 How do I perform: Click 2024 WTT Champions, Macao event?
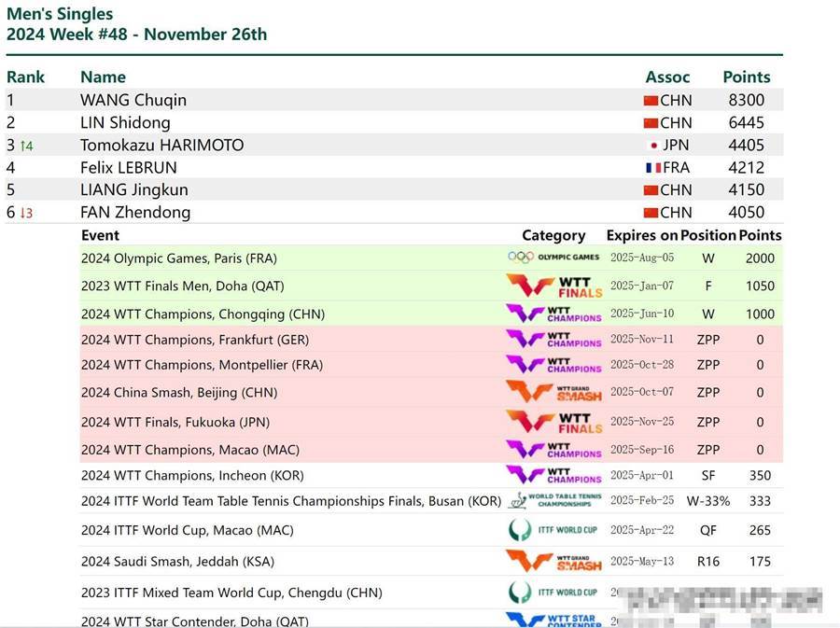(x=190, y=450)
